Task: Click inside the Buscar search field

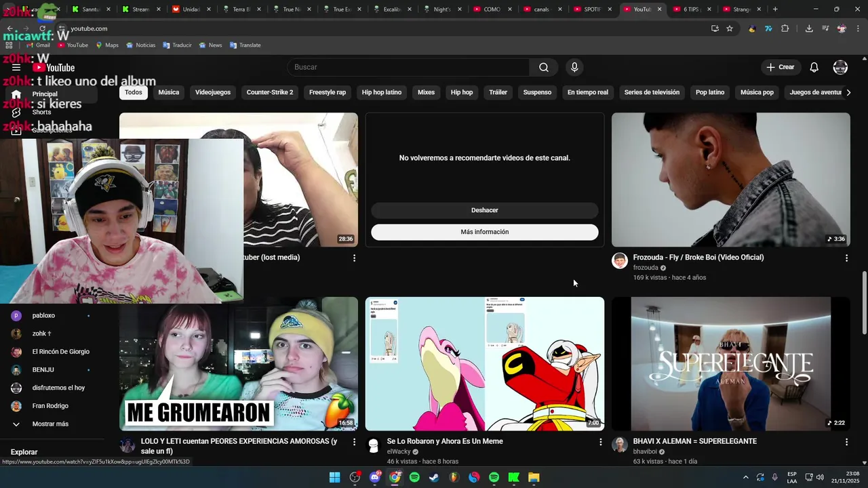Action: pyautogui.click(x=408, y=67)
